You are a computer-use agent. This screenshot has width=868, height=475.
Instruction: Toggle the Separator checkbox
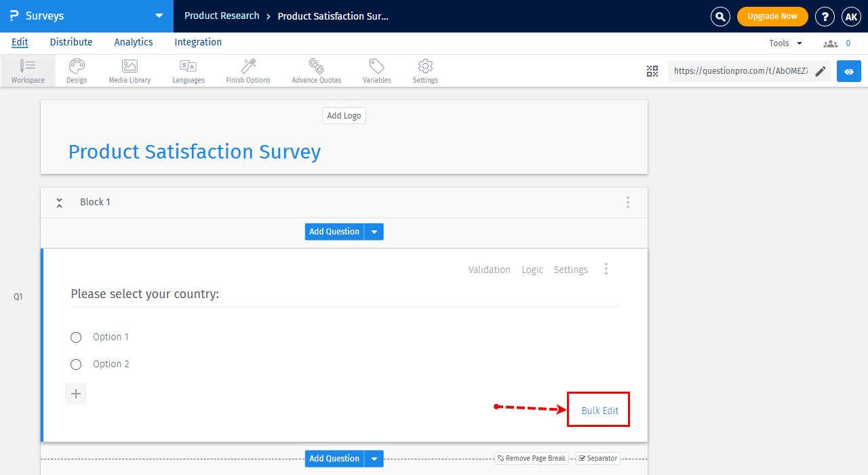tap(582, 458)
